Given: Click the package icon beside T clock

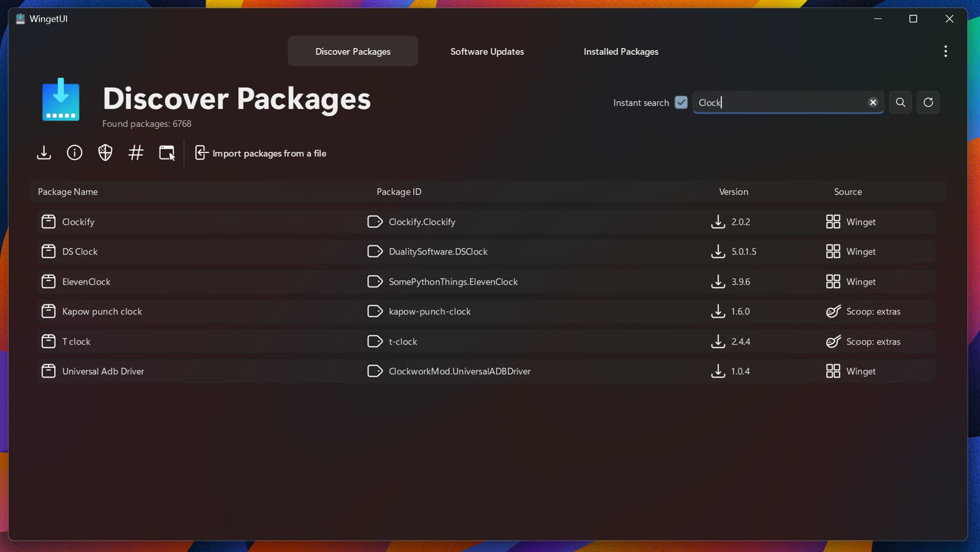Looking at the screenshot, I should coord(49,342).
